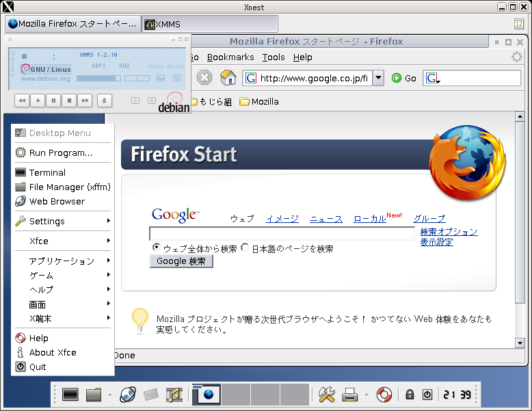
Task: Click the Home icon in Firefox toolbar
Action: [228, 78]
